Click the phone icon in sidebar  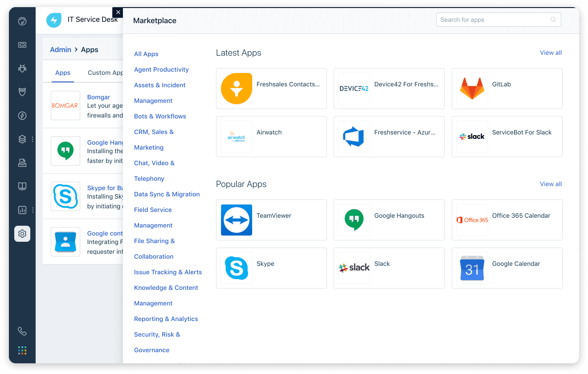click(22, 331)
